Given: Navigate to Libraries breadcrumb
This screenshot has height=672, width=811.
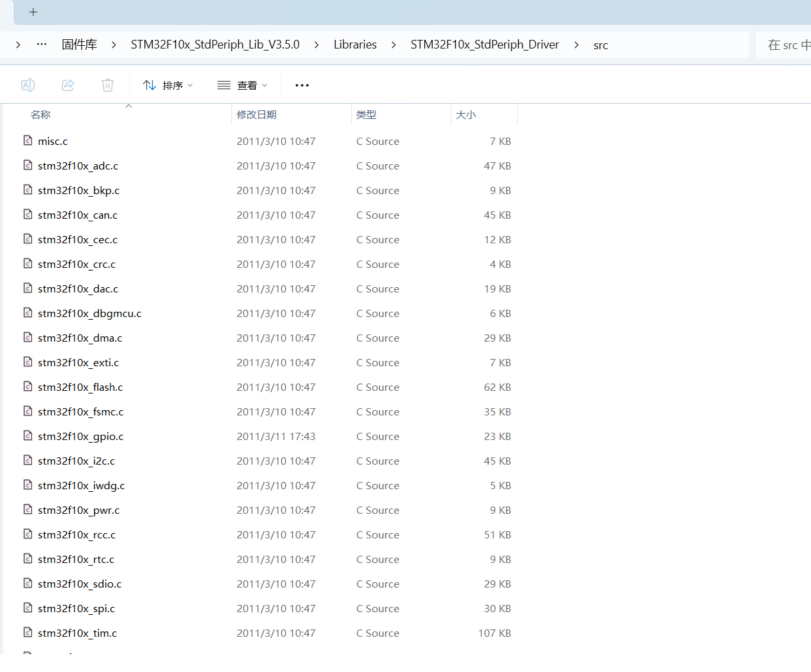Looking at the screenshot, I should point(355,45).
